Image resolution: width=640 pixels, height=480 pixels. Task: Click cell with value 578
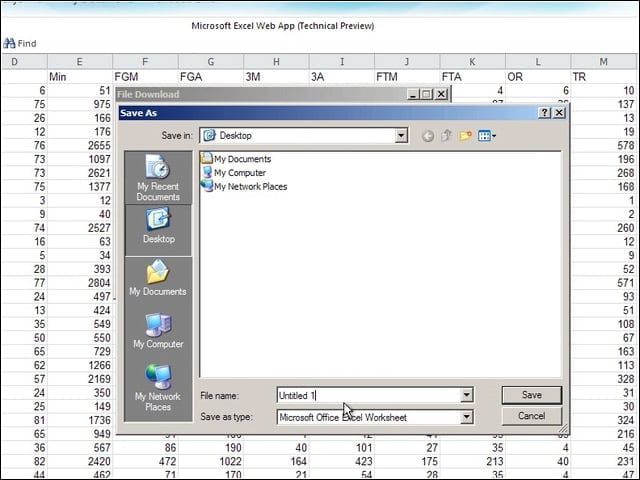point(604,145)
